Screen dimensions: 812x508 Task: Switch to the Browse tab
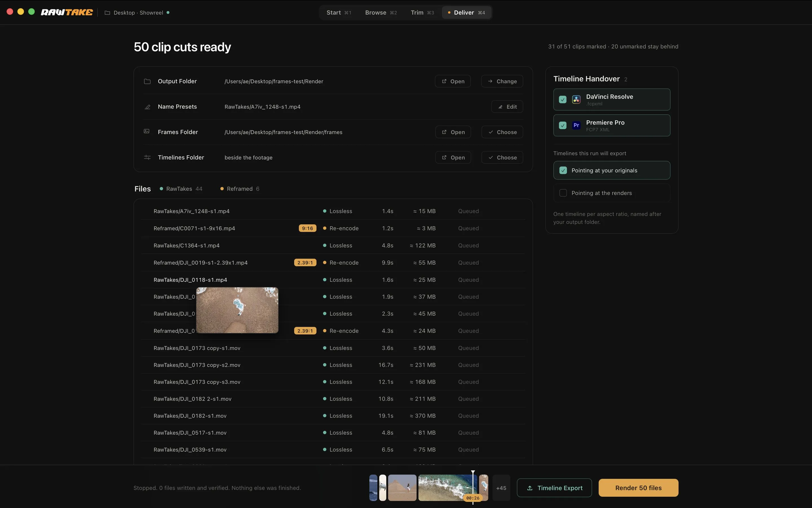pyautogui.click(x=381, y=12)
